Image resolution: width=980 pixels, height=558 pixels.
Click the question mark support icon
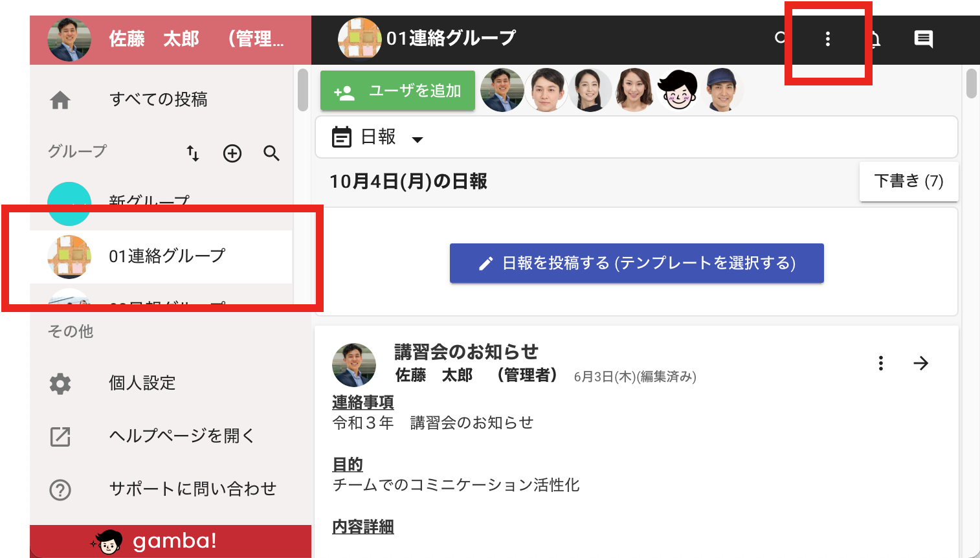pos(60,489)
